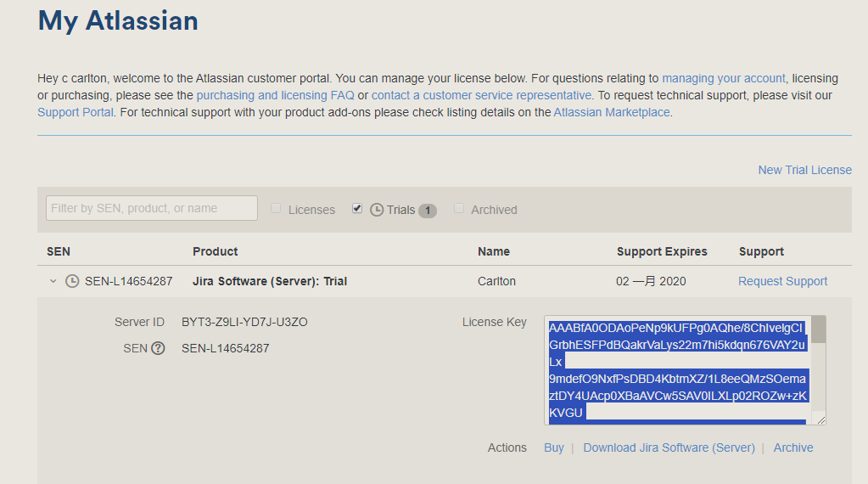This screenshot has width=868, height=484.
Task: Click Request Support for Jira trial
Action: point(782,281)
